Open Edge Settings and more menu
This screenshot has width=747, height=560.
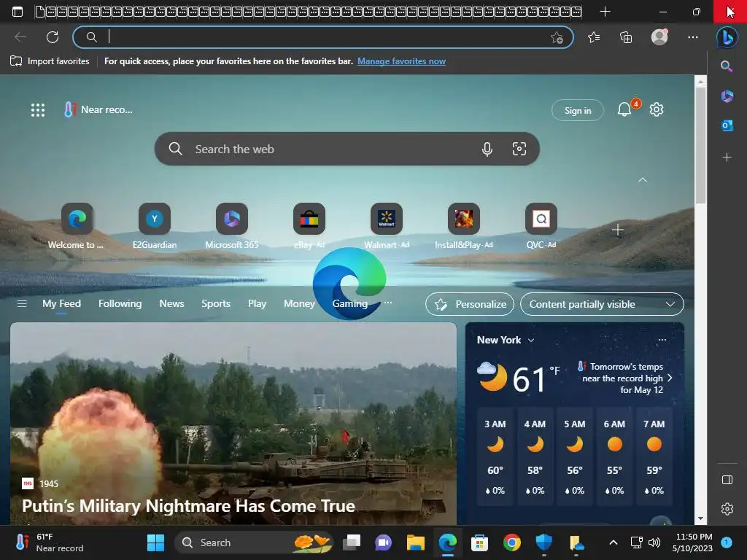[x=693, y=37]
